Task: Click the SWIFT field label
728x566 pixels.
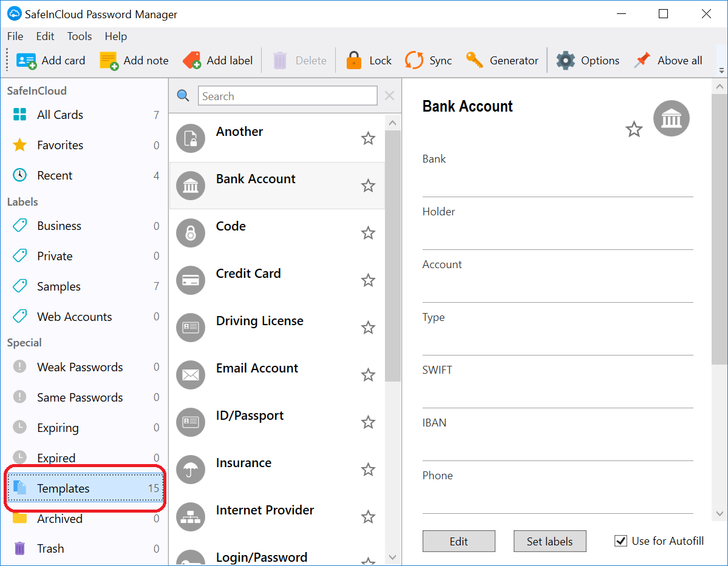Action: [x=437, y=370]
